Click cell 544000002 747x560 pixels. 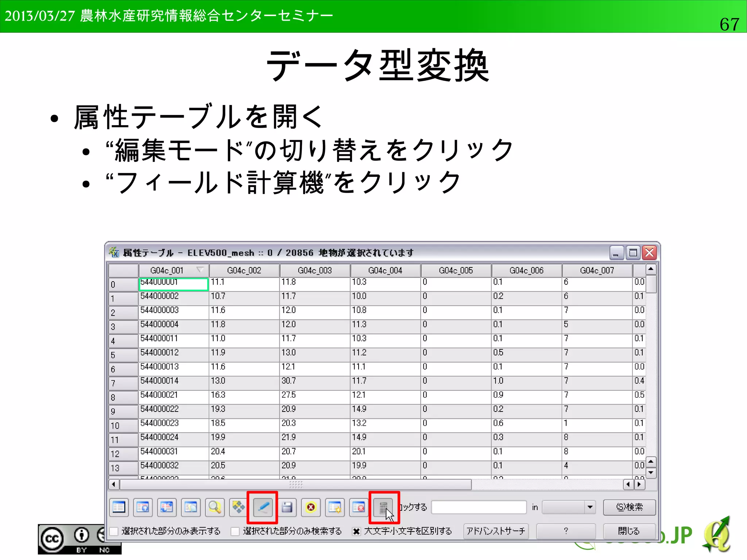tap(173, 298)
